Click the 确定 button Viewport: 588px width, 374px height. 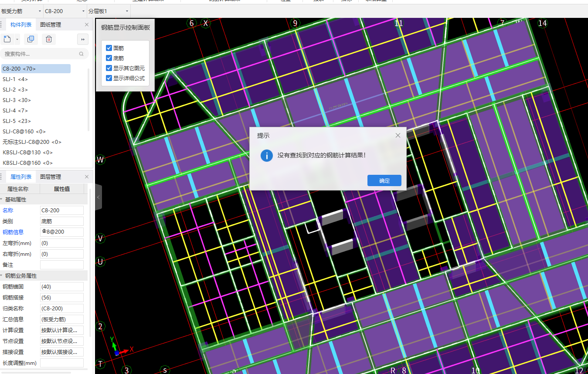[384, 180]
